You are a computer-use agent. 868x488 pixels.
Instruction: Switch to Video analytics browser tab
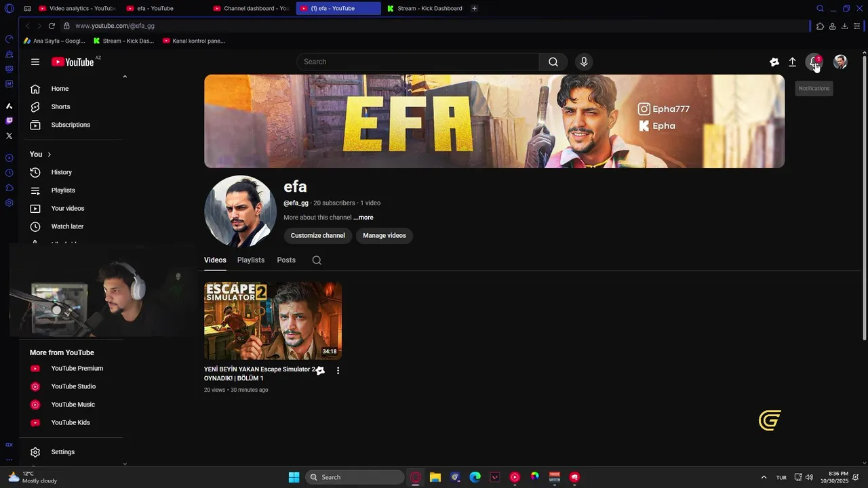click(76, 8)
